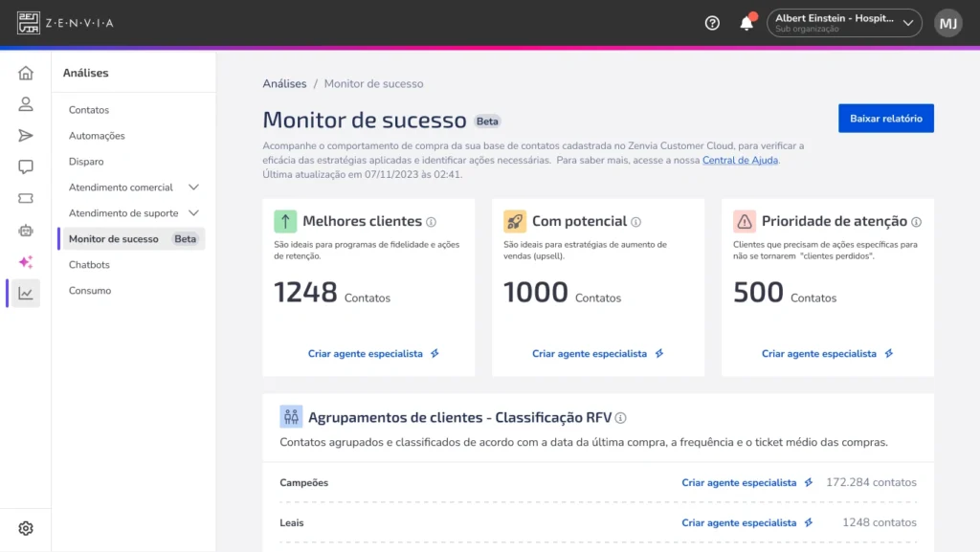Open Disparo in the Análises menu
Screen dimensions: 980x552
[x=86, y=162]
